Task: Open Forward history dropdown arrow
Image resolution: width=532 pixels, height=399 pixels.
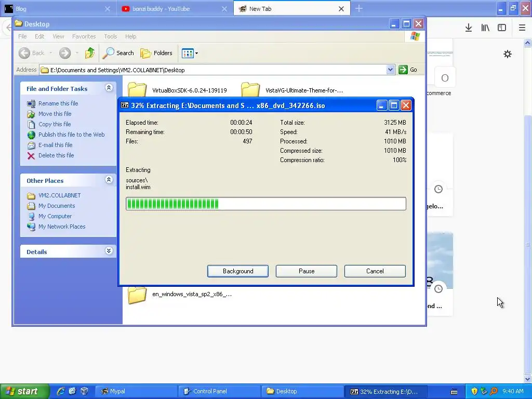Action: pyautogui.click(x=77, y=53)
